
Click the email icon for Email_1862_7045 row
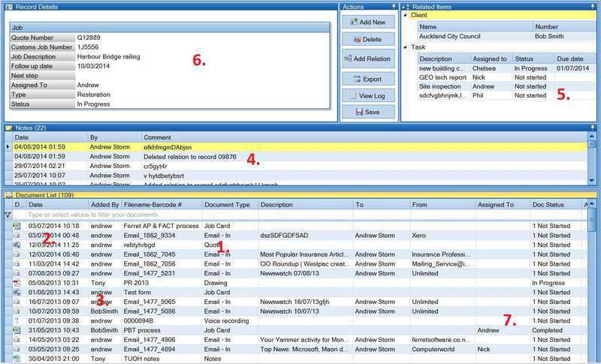pyautogui.click(x=17, y=254)
